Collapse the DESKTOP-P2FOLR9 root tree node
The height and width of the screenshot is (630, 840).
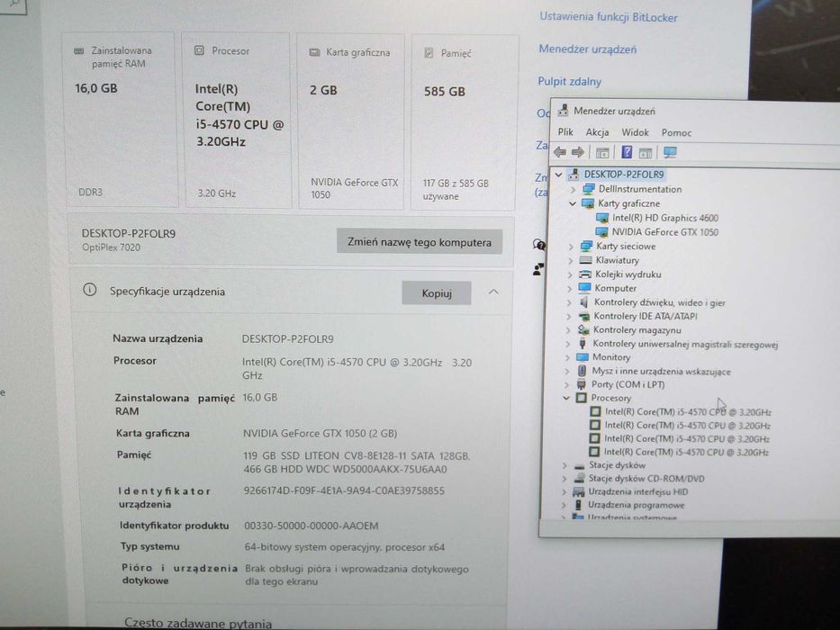559,175
